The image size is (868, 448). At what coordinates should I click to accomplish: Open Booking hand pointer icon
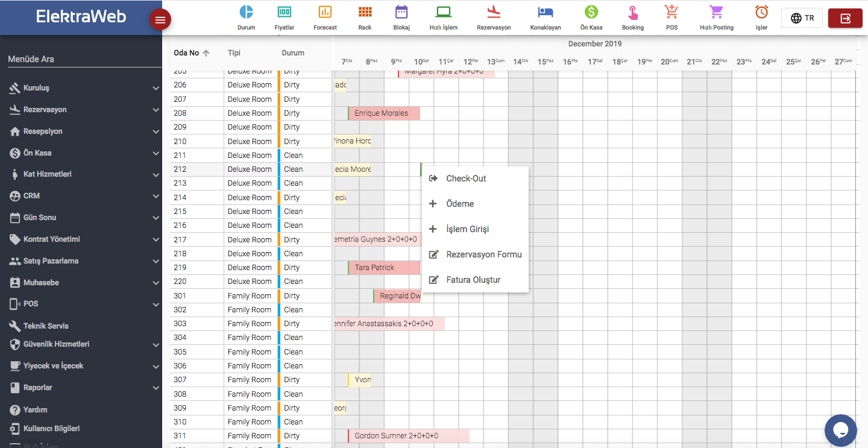[x=633, y=11]
